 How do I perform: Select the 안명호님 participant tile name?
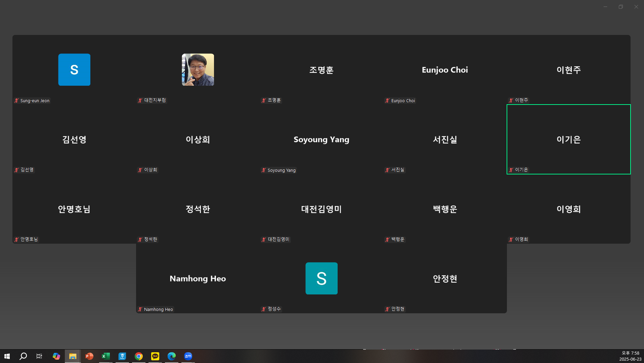click(x=74, y=209)
